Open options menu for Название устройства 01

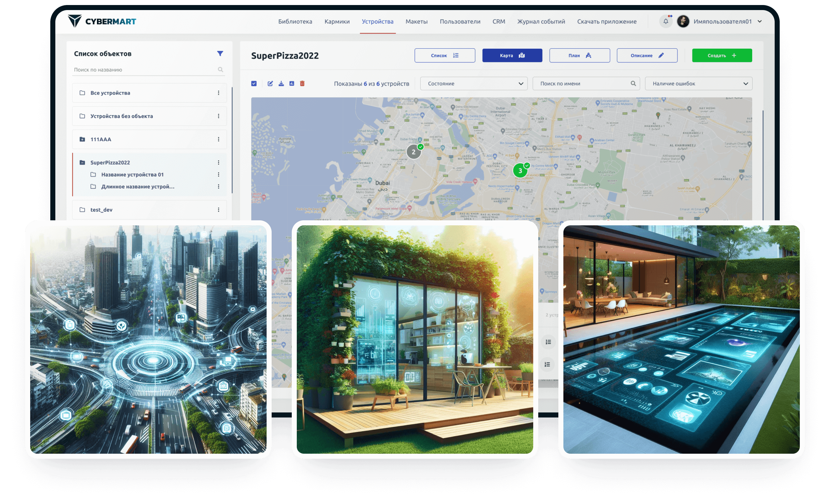pyautogui.click(x=219, y=174)
